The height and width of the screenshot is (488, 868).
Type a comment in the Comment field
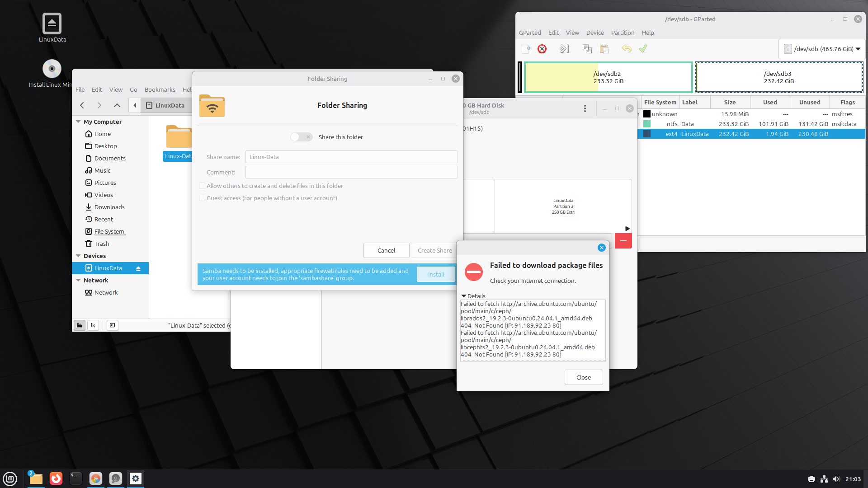(351, 172)
